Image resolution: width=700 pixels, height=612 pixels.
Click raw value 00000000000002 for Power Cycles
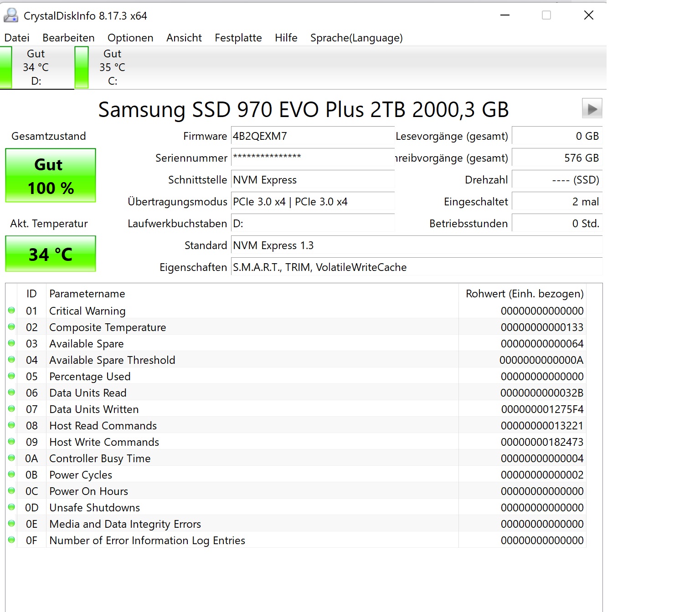pyautogui.click(x=542, y=475)
